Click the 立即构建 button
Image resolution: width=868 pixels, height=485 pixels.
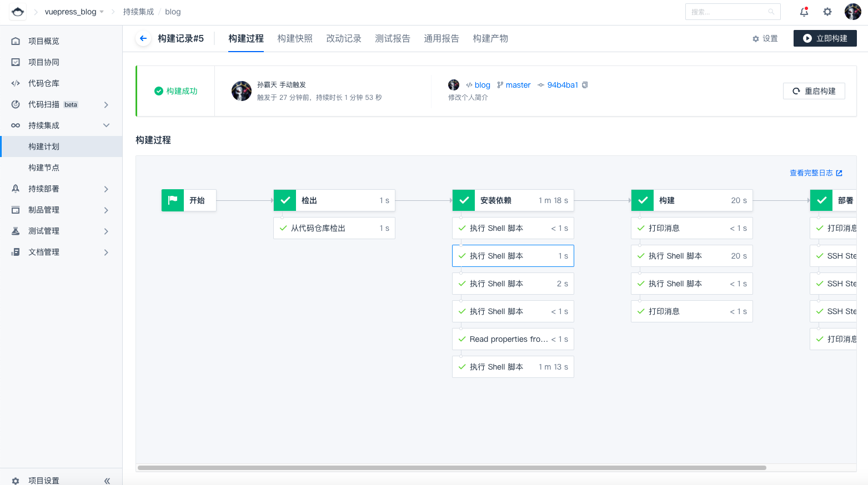(825, 38)
